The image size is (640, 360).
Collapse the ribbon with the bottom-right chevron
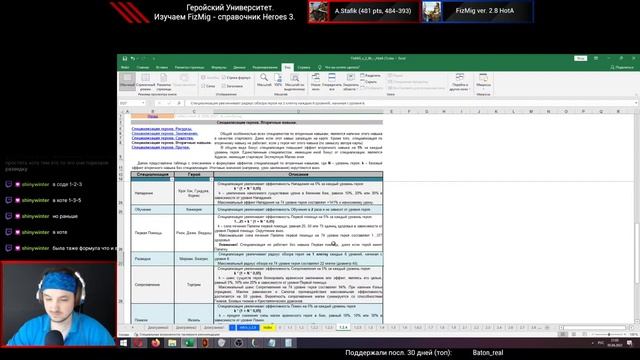click(635, 94)
